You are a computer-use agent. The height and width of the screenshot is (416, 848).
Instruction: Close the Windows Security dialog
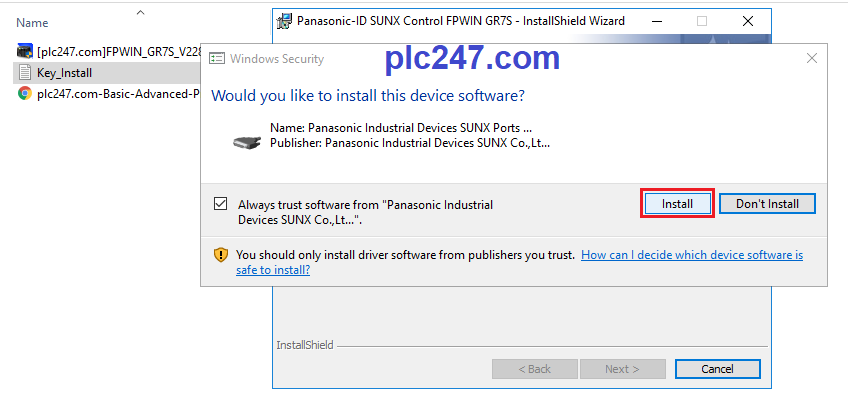click(811, 58)
